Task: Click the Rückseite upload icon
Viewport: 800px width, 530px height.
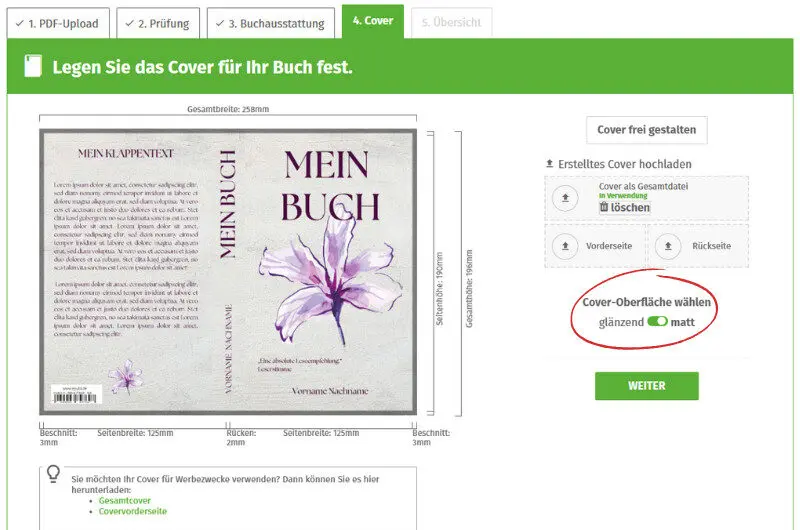Action: (668, 245)
